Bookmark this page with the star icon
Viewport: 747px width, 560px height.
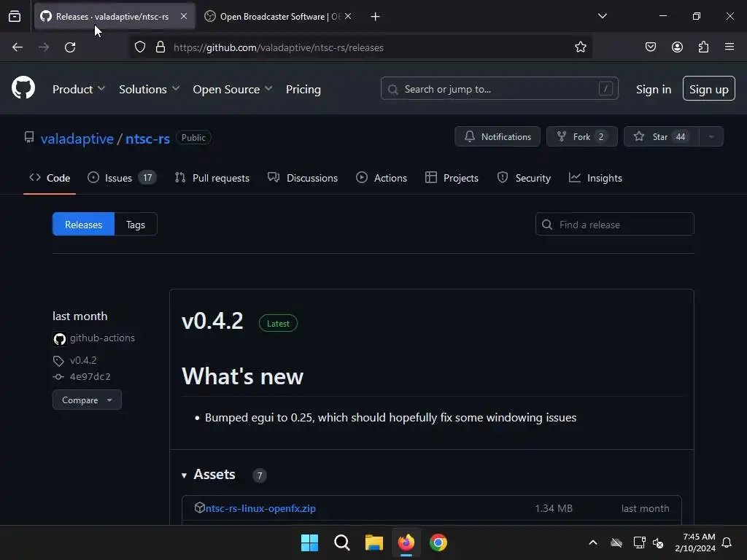[x=580, y=47]
